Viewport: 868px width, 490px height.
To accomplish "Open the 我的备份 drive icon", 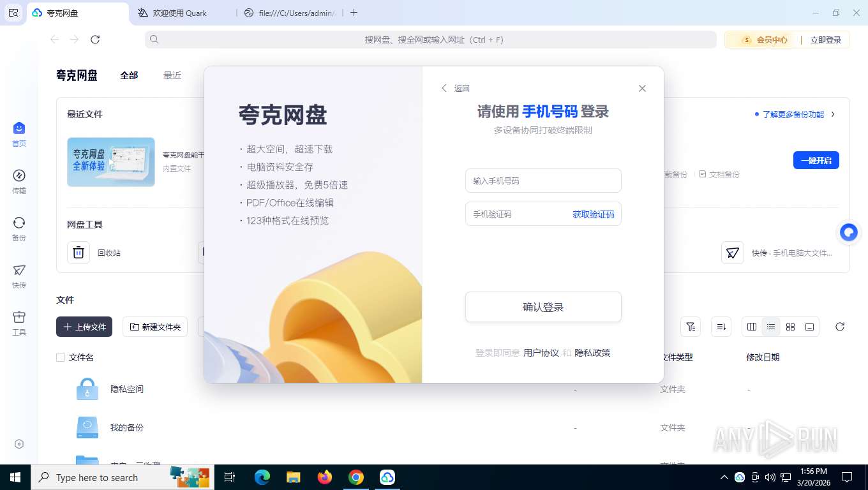I will [x=87, y=427].
